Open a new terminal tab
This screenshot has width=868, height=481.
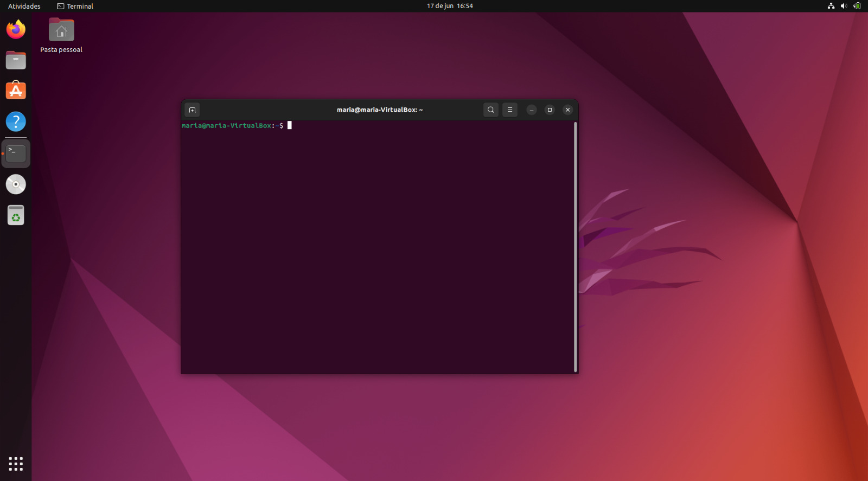tap(192, 110)
